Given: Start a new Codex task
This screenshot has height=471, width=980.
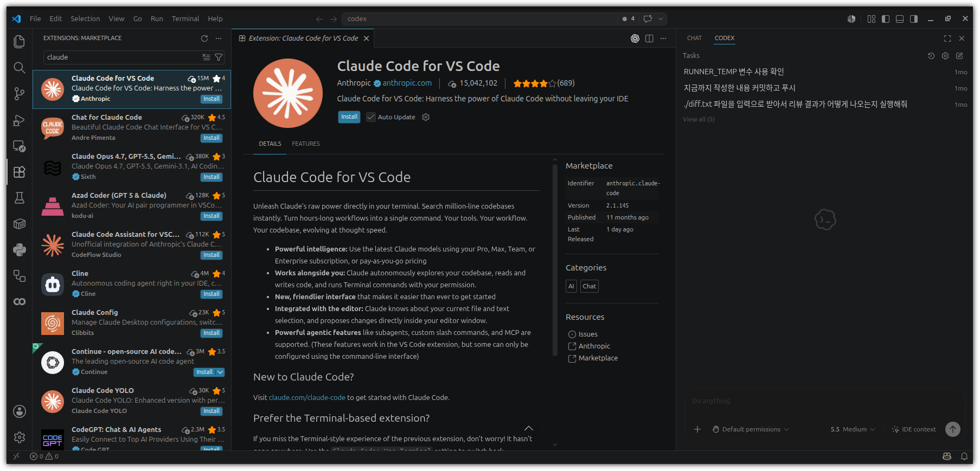Looking at the screenshot, I should pyautogui.click(x=959, y=56).
